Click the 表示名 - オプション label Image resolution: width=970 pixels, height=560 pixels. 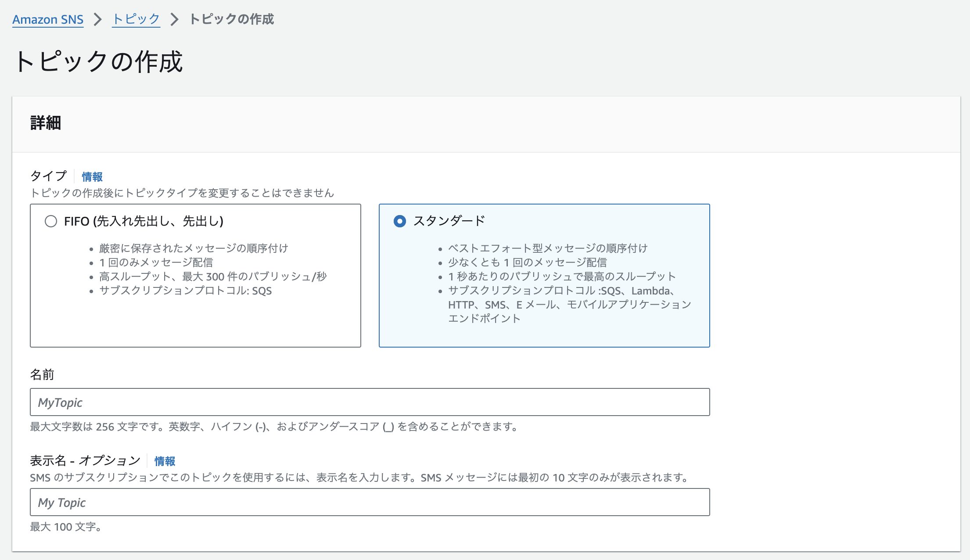click(85, 461)
